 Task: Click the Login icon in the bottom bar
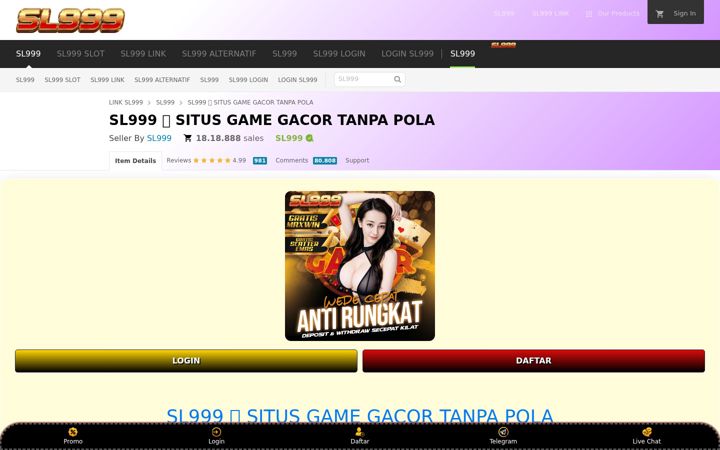tap(216, 432)
